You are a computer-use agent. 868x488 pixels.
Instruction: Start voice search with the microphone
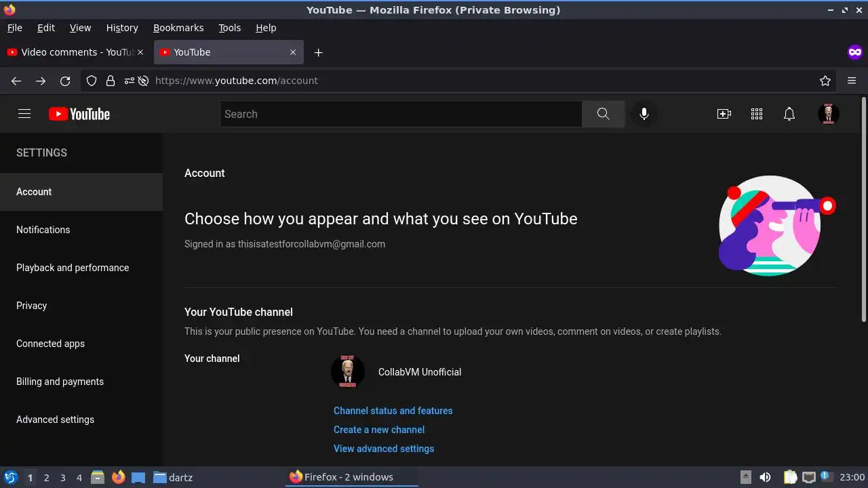644,114
